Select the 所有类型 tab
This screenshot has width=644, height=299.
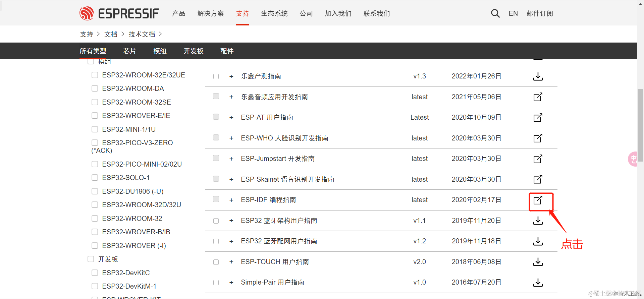[93, 51]
